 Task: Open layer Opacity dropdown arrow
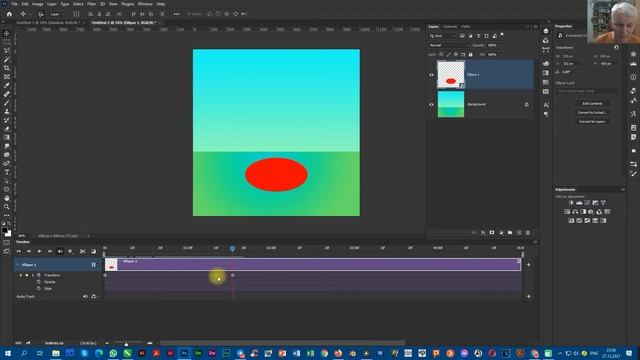(x=500, y=45)
